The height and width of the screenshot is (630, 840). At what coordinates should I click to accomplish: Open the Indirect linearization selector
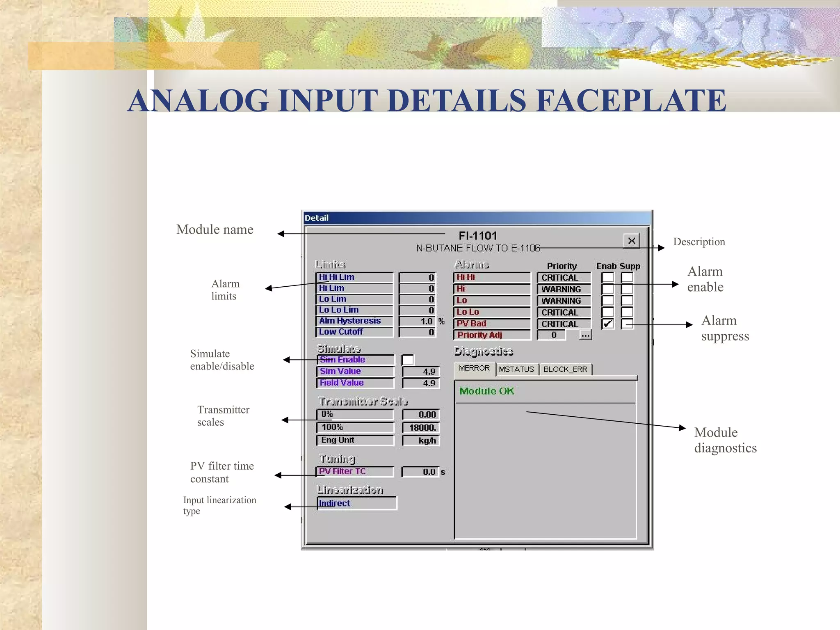357,503
